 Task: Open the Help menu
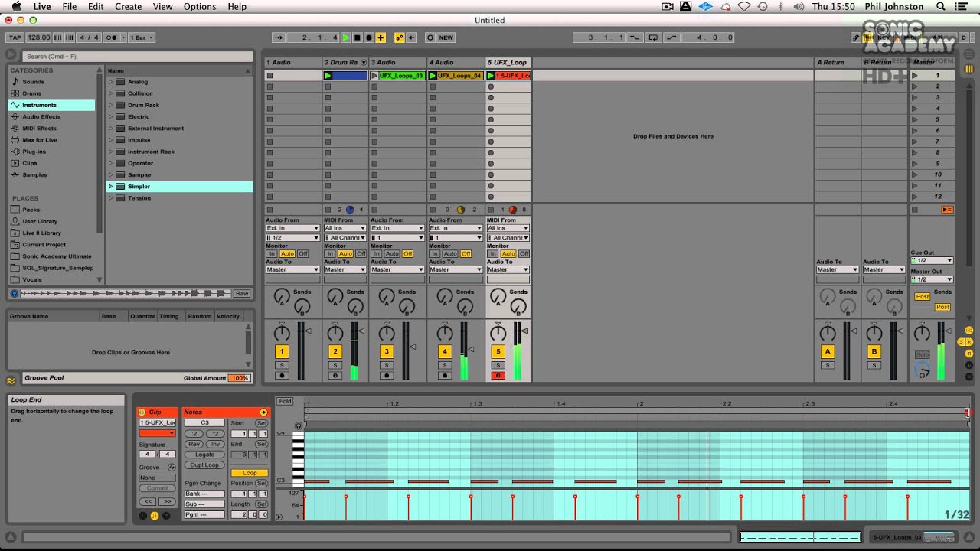(237, 7)
